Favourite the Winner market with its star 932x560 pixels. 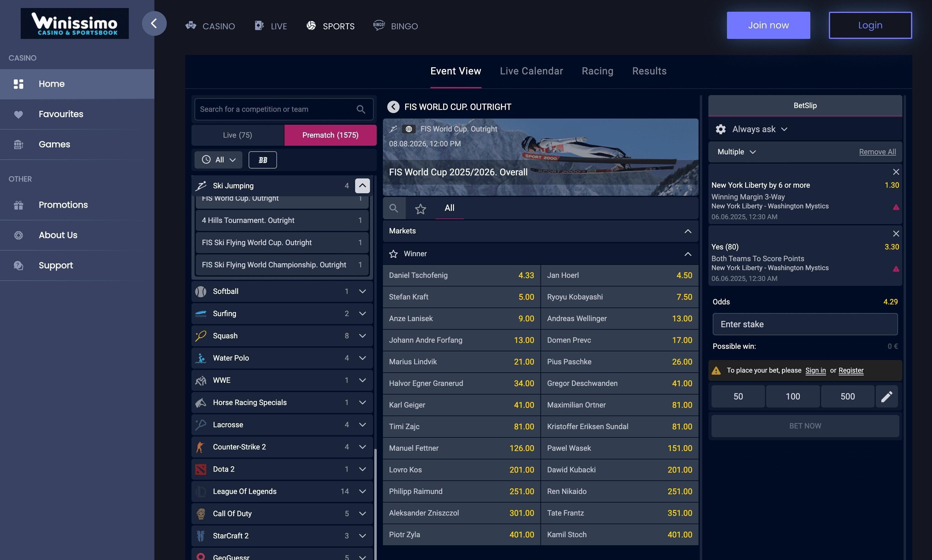tap(393, 254)
